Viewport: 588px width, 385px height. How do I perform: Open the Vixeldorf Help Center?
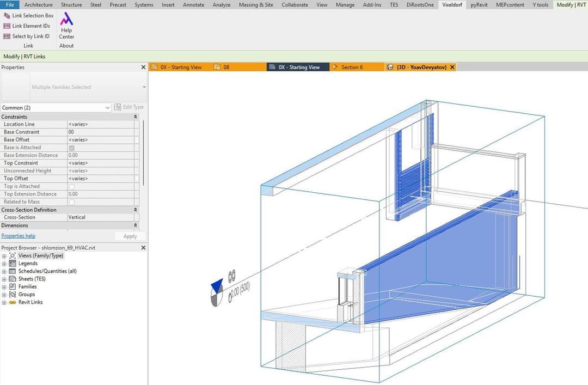pyautogui.click(x=66, y=25)
